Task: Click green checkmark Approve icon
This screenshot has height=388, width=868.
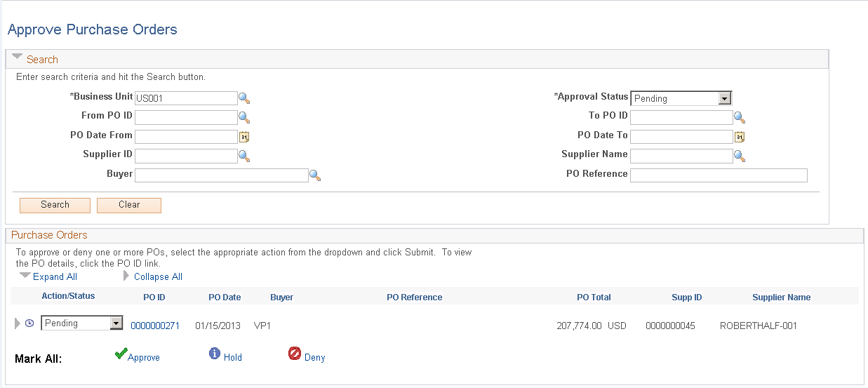Action: click(120, 354)
